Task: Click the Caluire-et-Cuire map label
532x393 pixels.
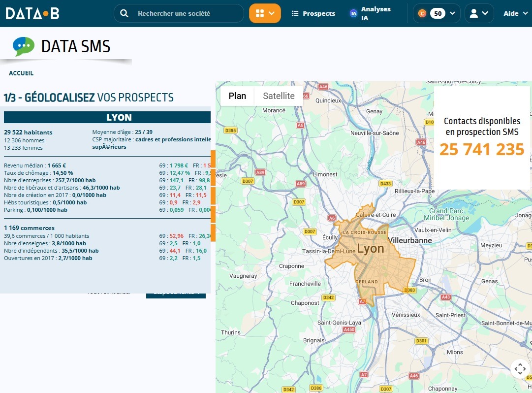Action: (x=376, y=215)
